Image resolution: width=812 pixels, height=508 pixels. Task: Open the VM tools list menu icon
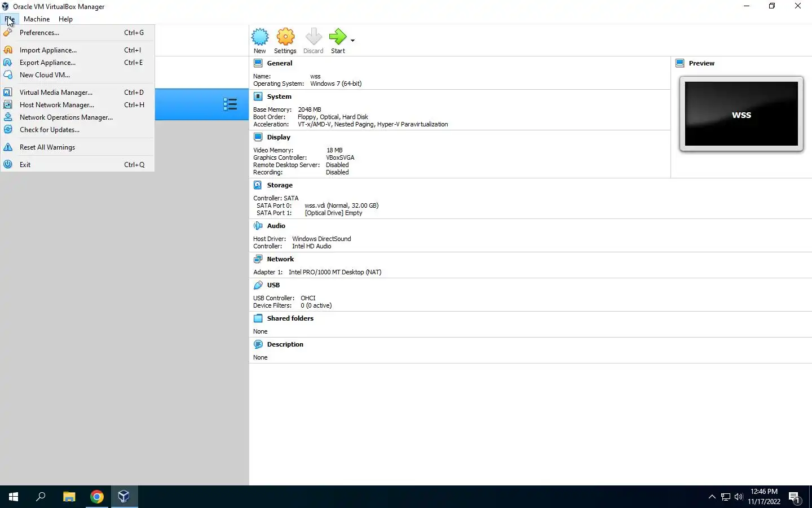tap(230, 104)
